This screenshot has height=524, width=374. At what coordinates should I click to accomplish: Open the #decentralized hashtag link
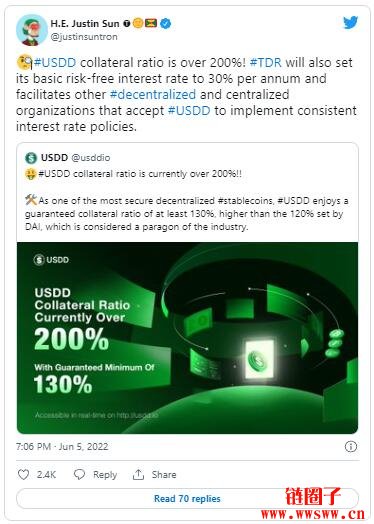pyautogui.click(x=153, y=95)
